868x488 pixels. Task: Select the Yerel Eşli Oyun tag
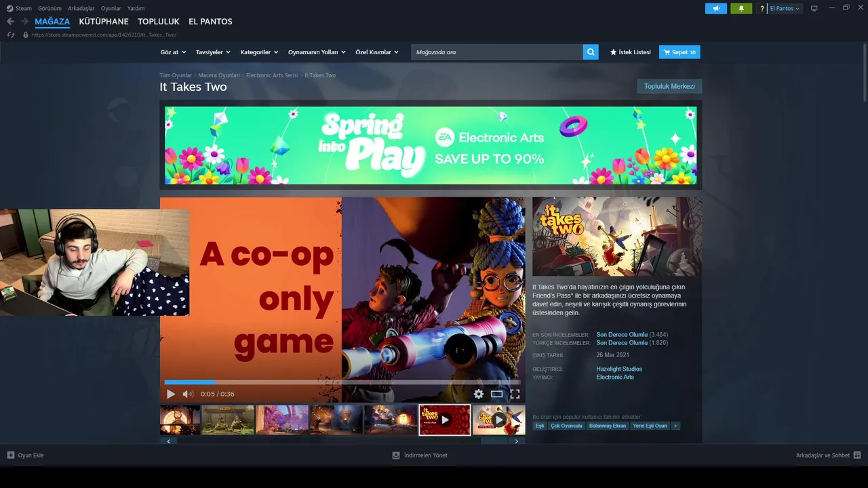coord(650,426)
